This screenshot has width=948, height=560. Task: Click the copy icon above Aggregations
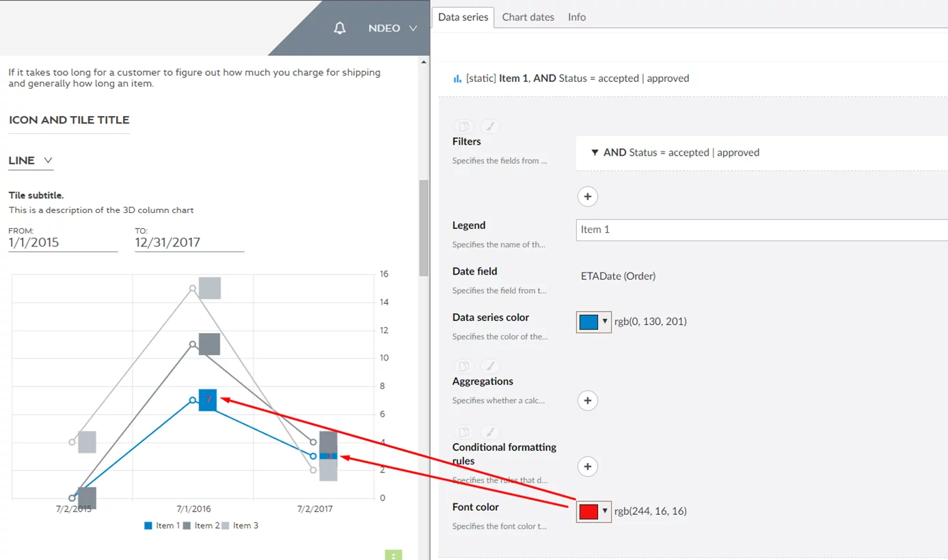pyautogui.click(x=463, y=366)
